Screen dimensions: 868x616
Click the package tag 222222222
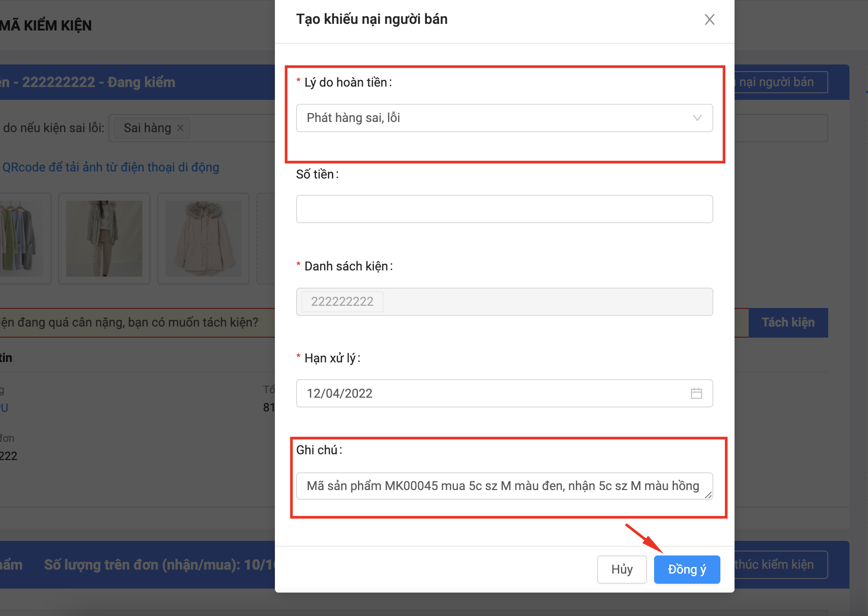(x=342, y=302)
